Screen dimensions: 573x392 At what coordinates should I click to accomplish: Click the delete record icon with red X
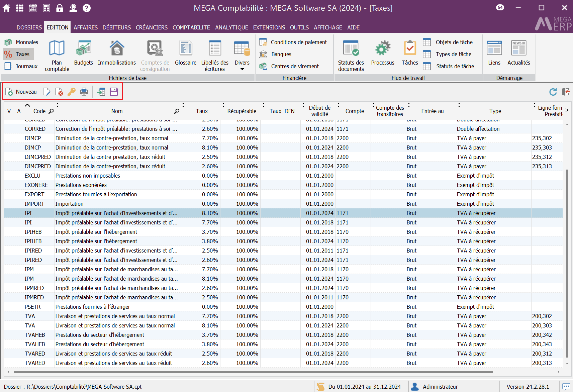tap(59, 92)
